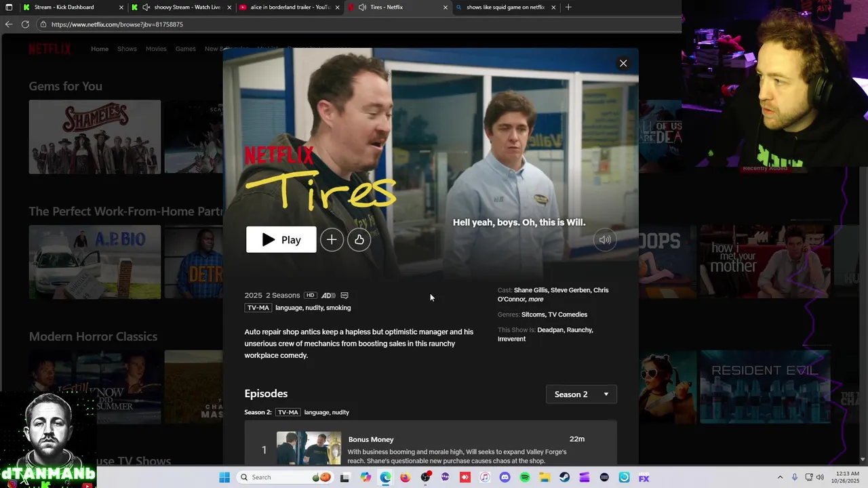Open Shane Gillis cast link

pos(530,290)
